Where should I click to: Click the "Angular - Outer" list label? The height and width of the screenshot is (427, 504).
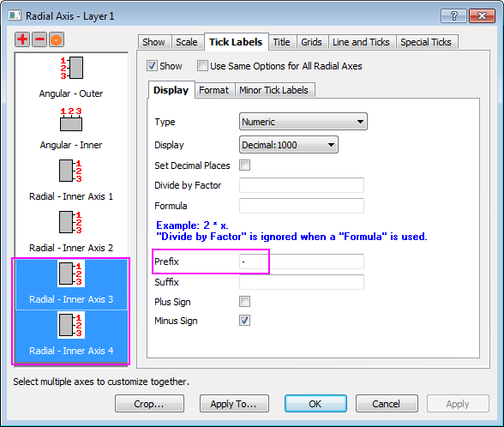click(71, 93)
